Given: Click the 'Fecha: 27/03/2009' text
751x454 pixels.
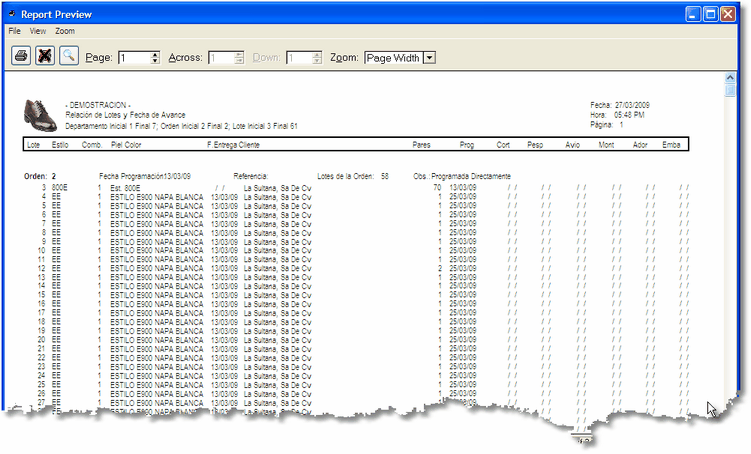Looking at the screenshot, I should pyautogui.click(x=620, y=105).
